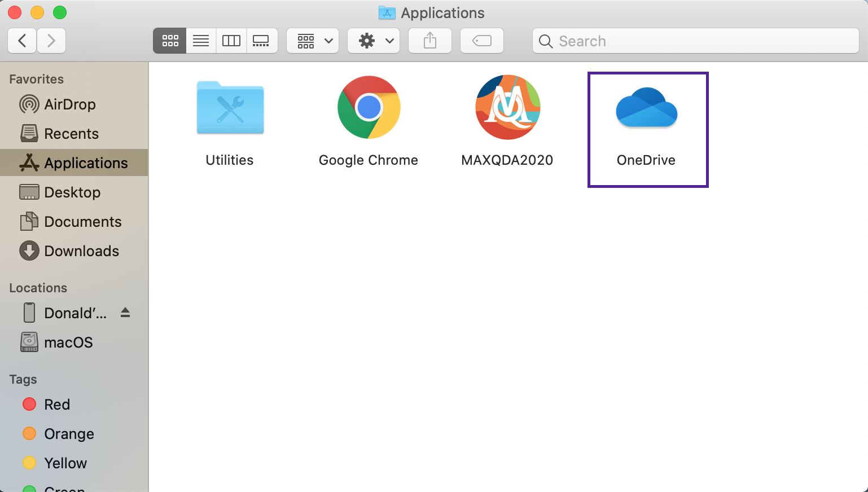The height and width of the screenshot is (492, 868).
Task: Open Downloads in the sidebar
Action: (74, 251)
